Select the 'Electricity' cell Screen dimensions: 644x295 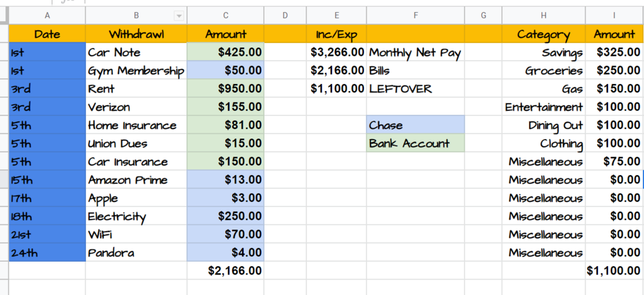tap(136, 216)
